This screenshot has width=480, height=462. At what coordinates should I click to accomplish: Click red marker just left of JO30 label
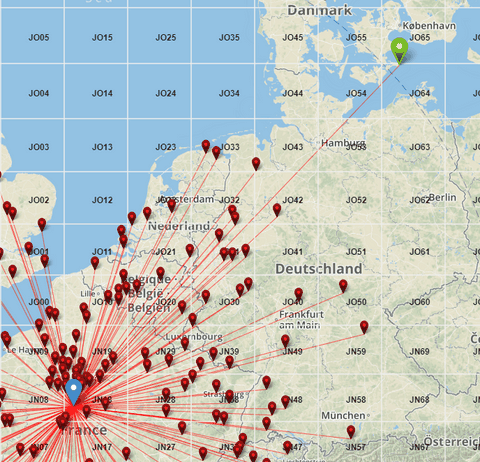[206, 296]
